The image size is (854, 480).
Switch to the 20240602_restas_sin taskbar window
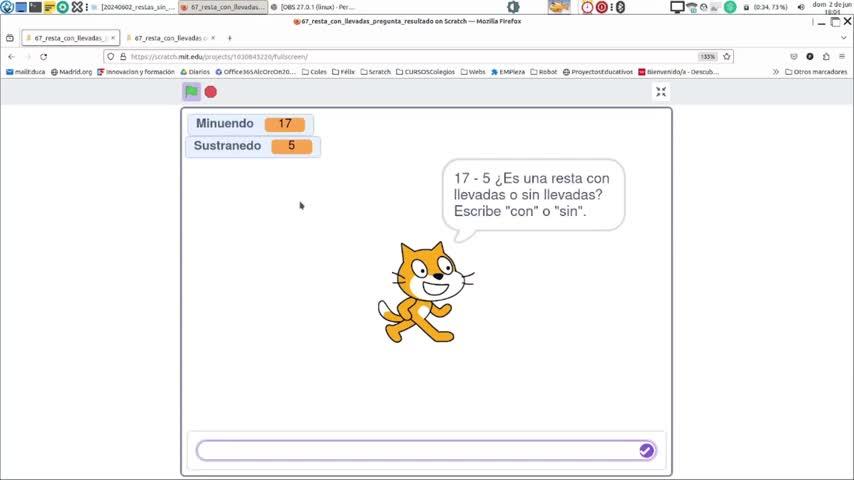point(134,7)
